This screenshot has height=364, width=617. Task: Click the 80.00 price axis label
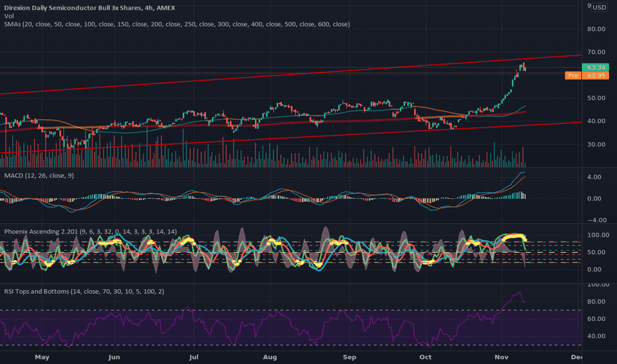tap(596, 28)
